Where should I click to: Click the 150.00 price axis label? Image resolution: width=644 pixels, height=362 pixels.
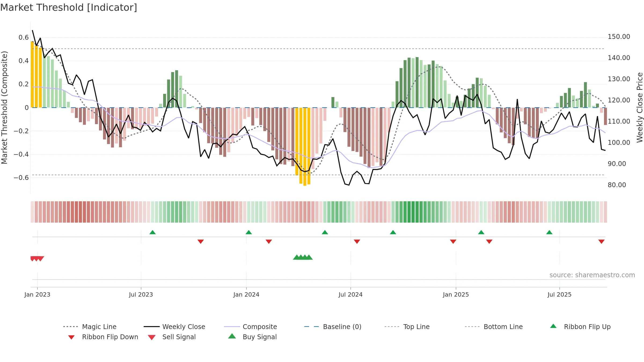tap(619, 37)
